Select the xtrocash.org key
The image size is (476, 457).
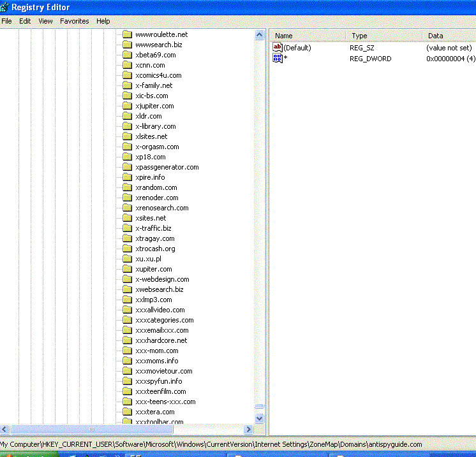155,249
